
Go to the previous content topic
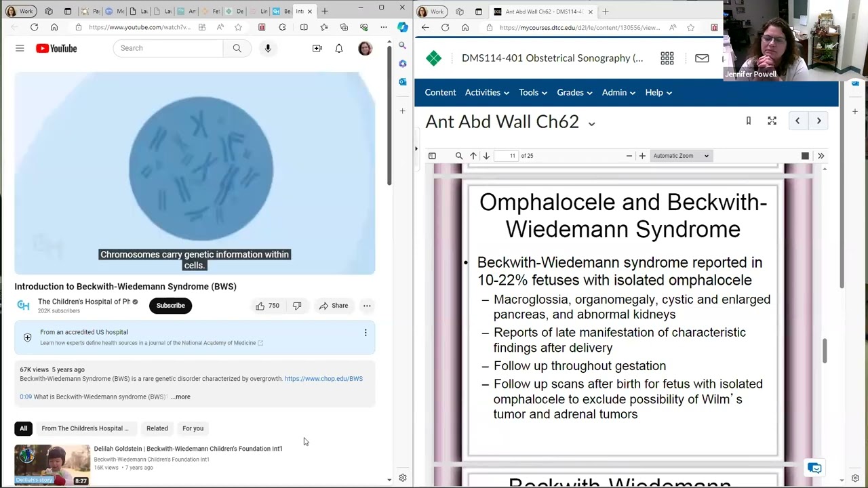click(797, 121)
